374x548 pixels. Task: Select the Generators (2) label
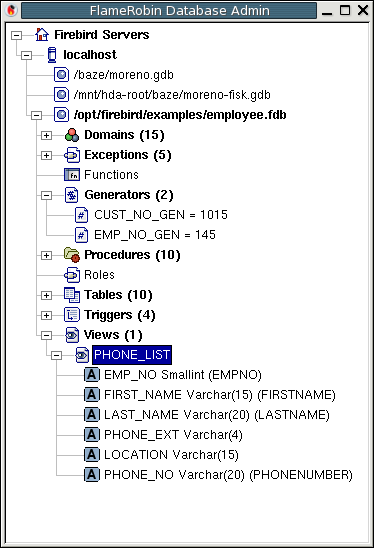[129, 195]
